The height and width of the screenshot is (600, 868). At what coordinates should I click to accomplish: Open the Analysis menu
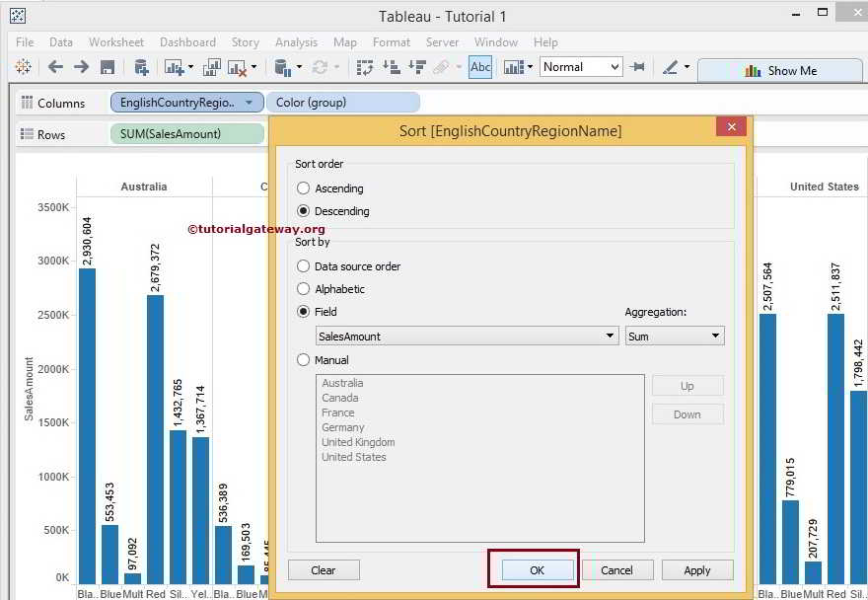(x=296, y=42)
